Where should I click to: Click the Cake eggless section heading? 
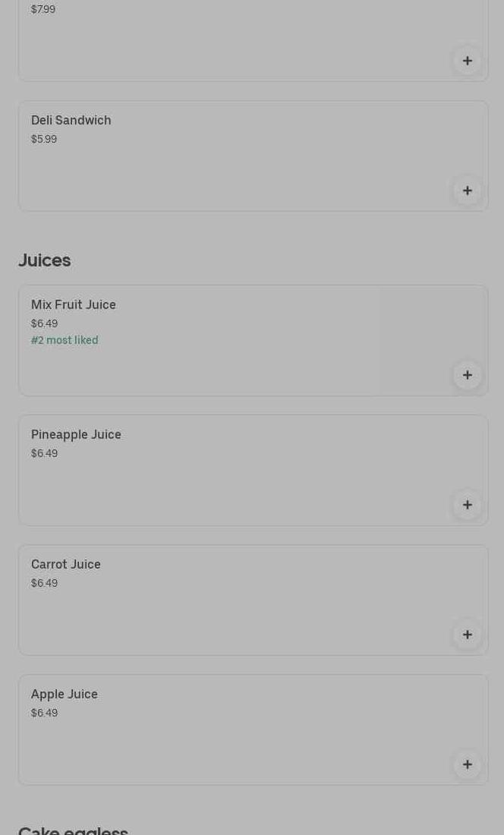click(x=74, y=829)
